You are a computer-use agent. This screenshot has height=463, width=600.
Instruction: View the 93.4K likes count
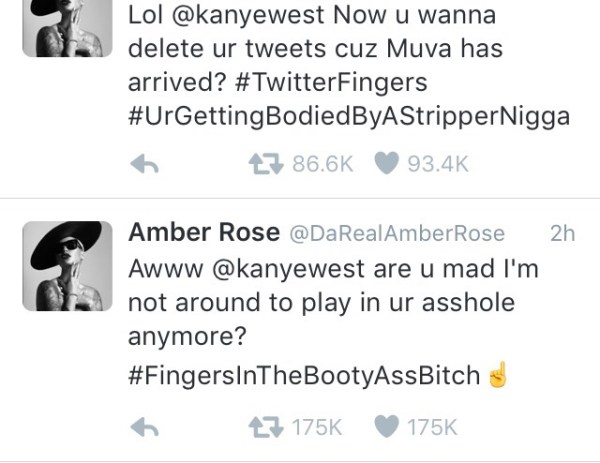click(x=438, y=164)
